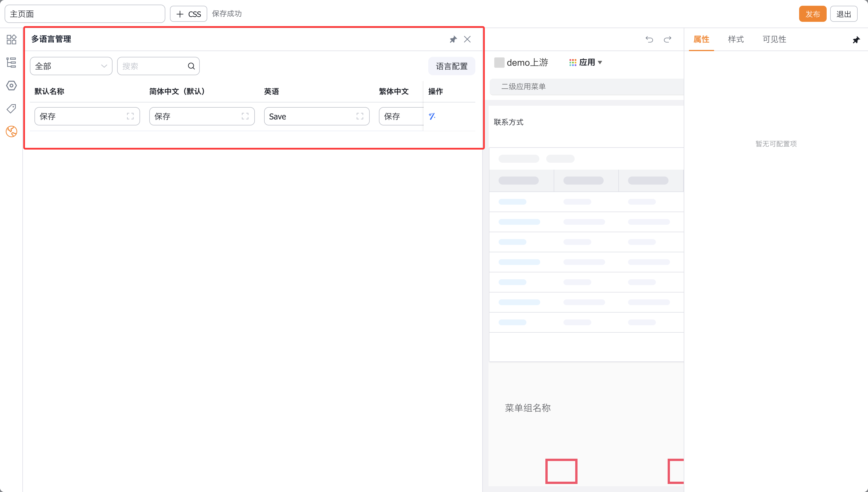This screenshot has height=492, width=868.
Task: Pin the right properties panel
Action: [856, 40]
